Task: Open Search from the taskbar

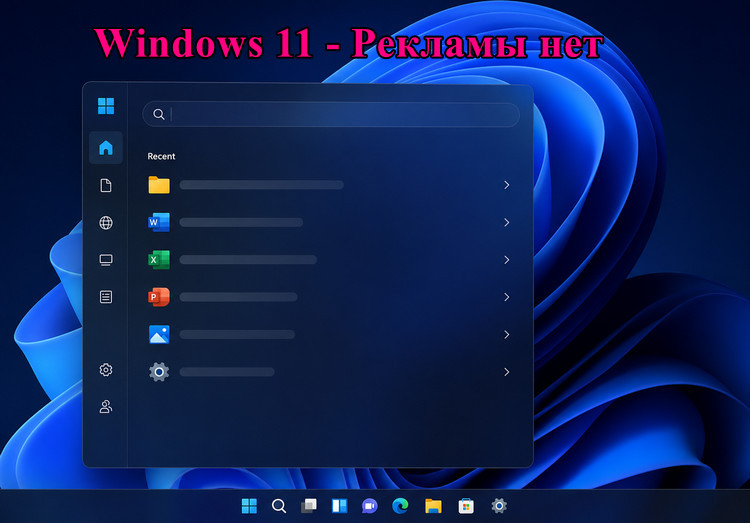Action: [279, 506]
